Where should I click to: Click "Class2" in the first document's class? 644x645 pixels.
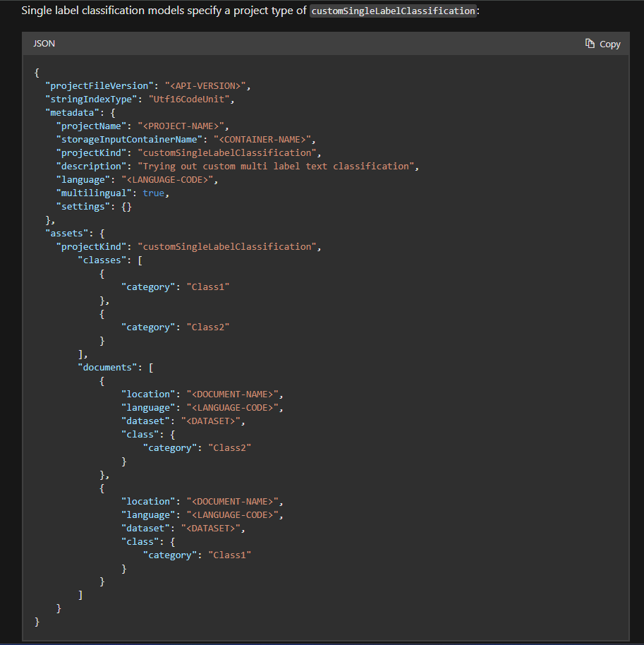coord(229,447)
